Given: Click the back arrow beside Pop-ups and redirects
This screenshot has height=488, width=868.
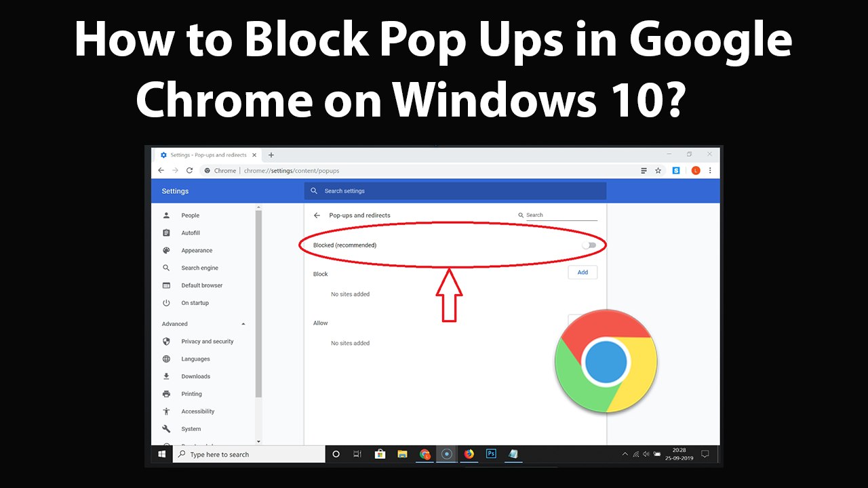Looking at the screenshot, I should pos(317,216).
